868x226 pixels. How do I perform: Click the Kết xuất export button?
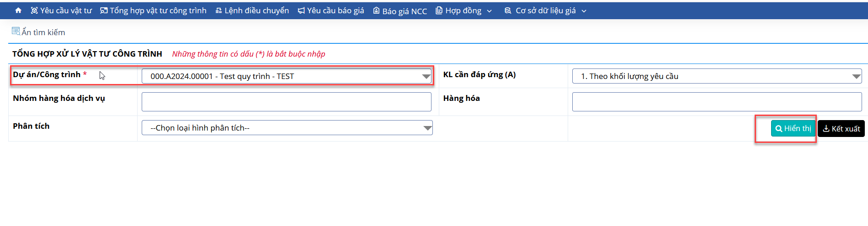841,129
